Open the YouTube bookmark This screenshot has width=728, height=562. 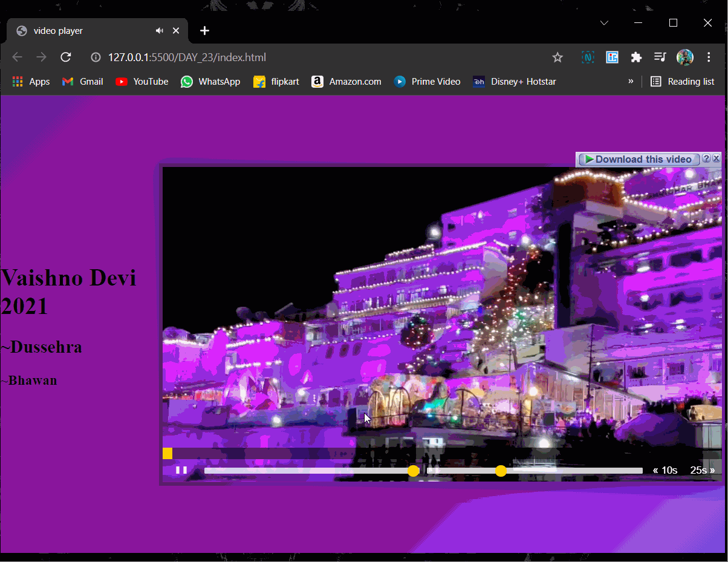point(142,81)
